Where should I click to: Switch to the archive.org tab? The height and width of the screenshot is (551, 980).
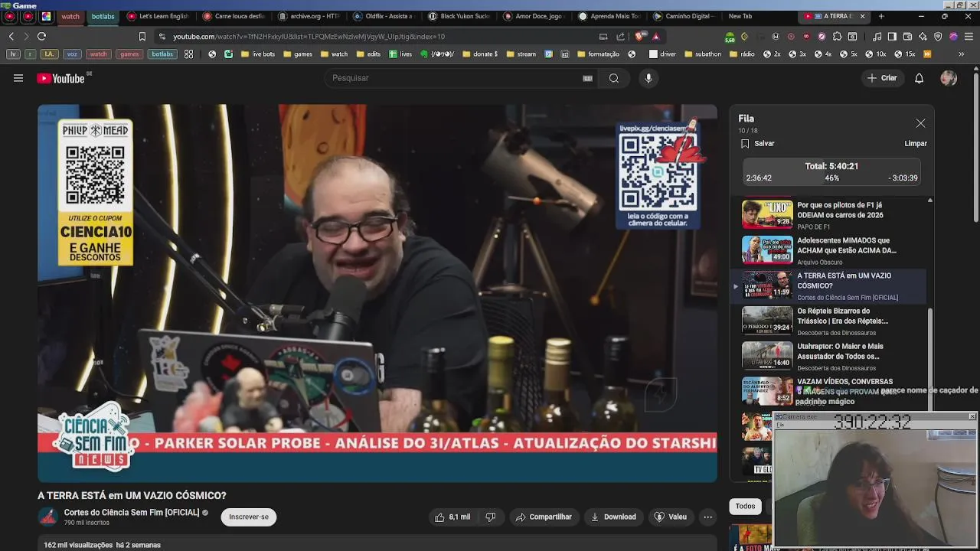[x=309, y=16]
